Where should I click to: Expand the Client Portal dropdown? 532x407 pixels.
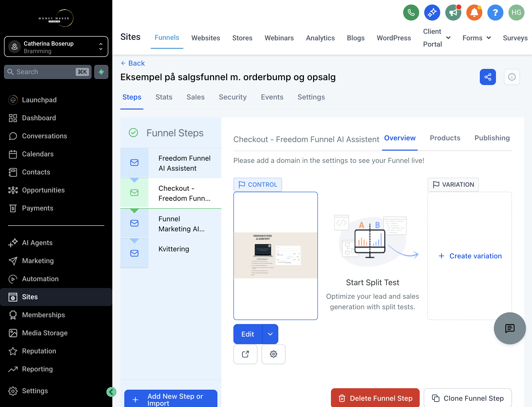point(437,38)
